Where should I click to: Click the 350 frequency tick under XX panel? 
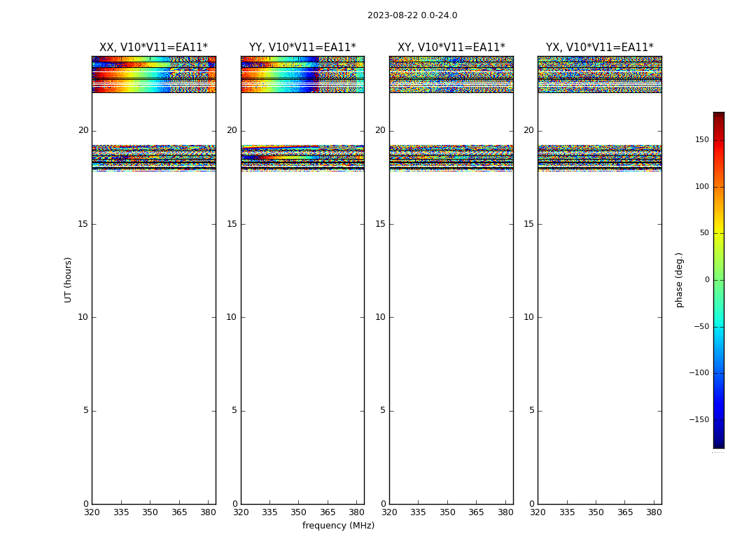150,512
